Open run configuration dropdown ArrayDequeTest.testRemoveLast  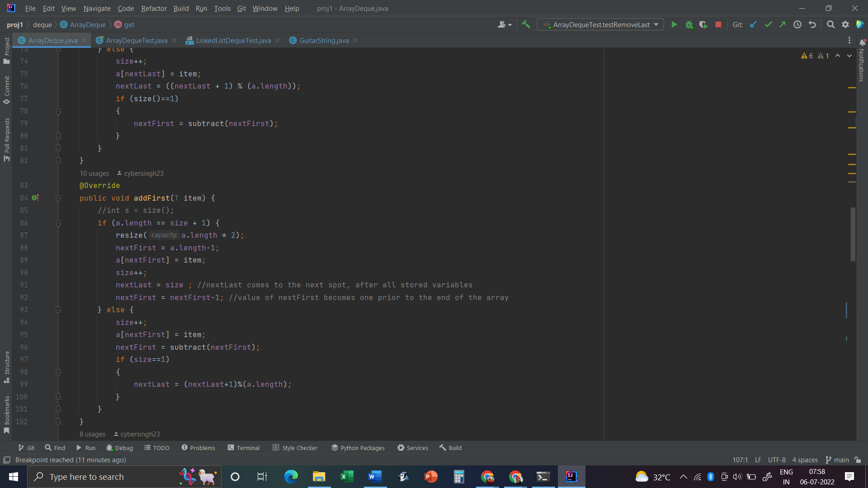pyautogui.click(x=600, y=25)
